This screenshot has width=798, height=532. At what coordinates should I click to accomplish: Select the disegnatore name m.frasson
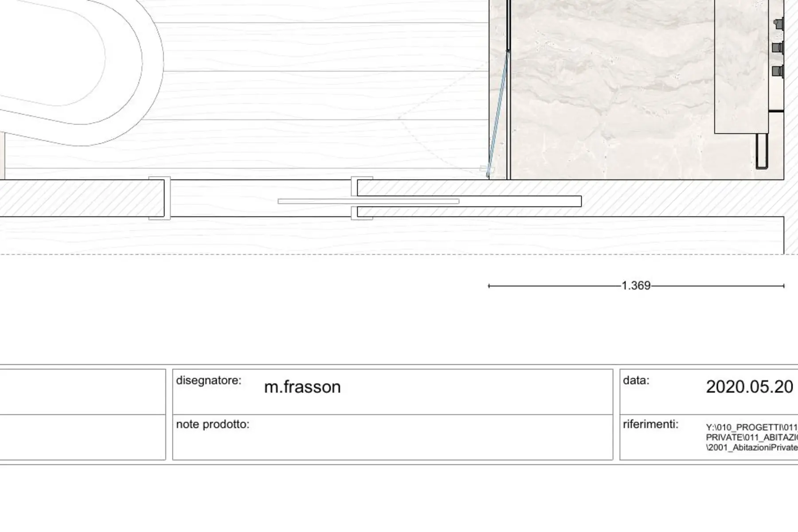[x=302, y=387]
